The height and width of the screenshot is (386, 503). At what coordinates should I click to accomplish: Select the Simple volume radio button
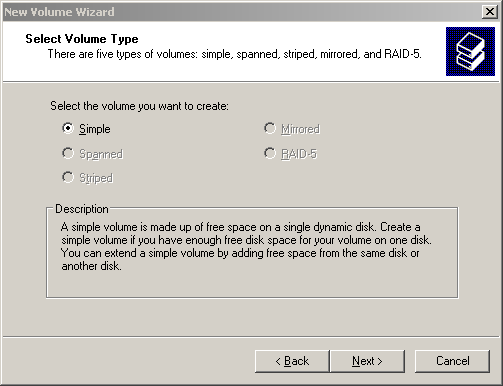pyautogui.click(x=68, y=128)
